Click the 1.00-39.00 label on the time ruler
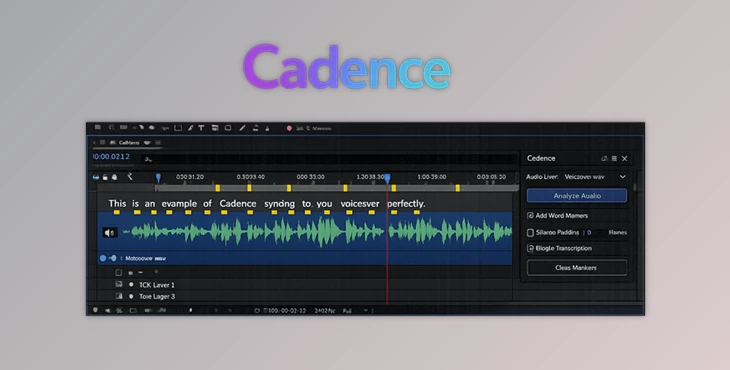Viewport: 730px width, 370px height. [432, 177]
